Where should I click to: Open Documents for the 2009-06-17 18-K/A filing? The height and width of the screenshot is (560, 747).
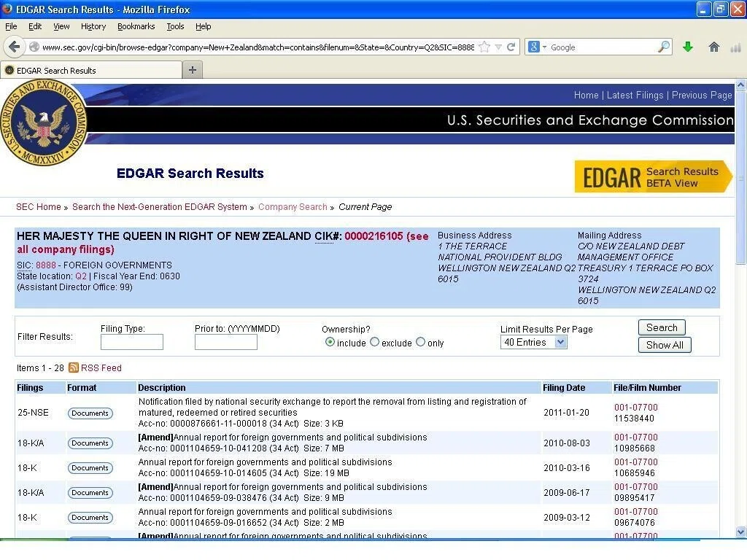(x=90, y=493)
